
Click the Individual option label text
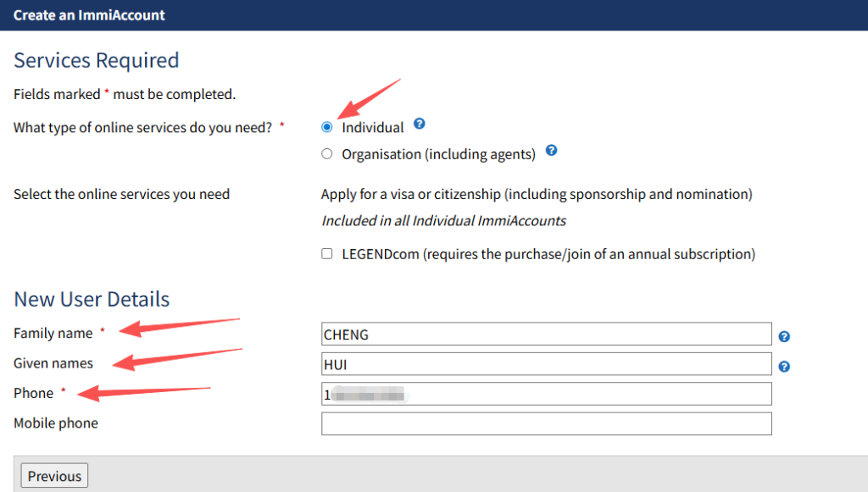point(373,128)
